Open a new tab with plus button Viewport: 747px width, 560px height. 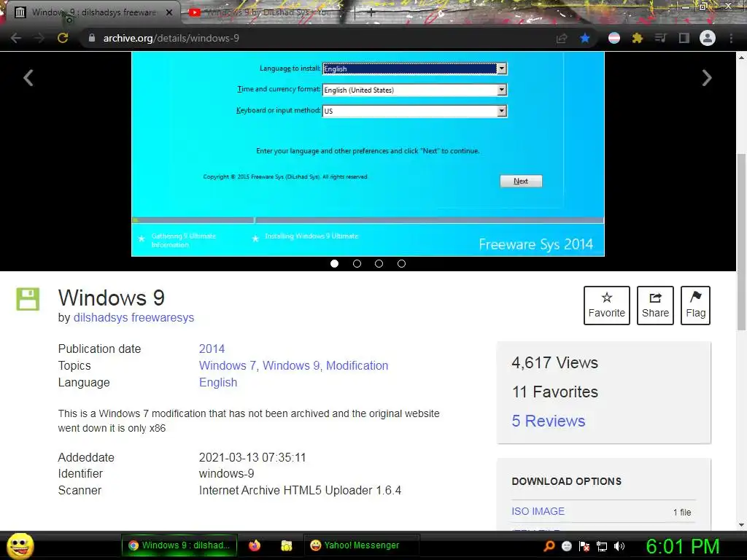tap(371, 12)
